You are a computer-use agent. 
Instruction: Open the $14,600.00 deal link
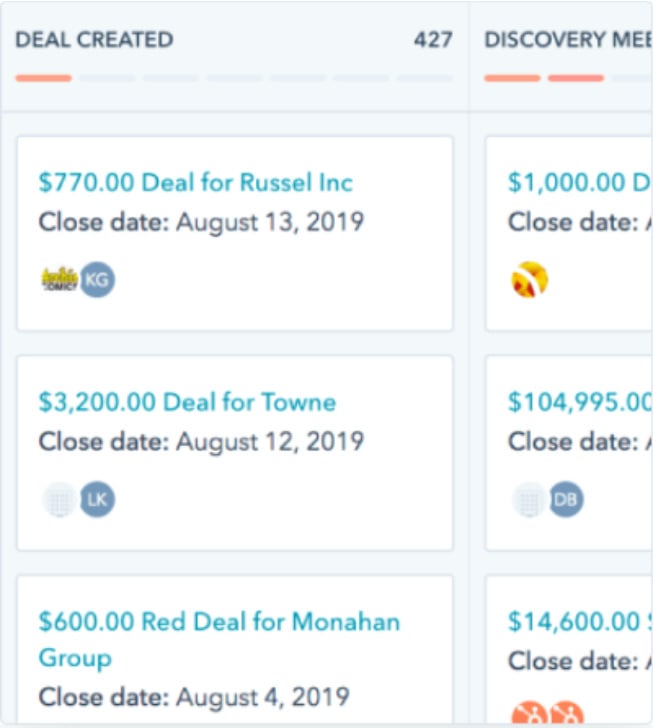tap(579, 622)
